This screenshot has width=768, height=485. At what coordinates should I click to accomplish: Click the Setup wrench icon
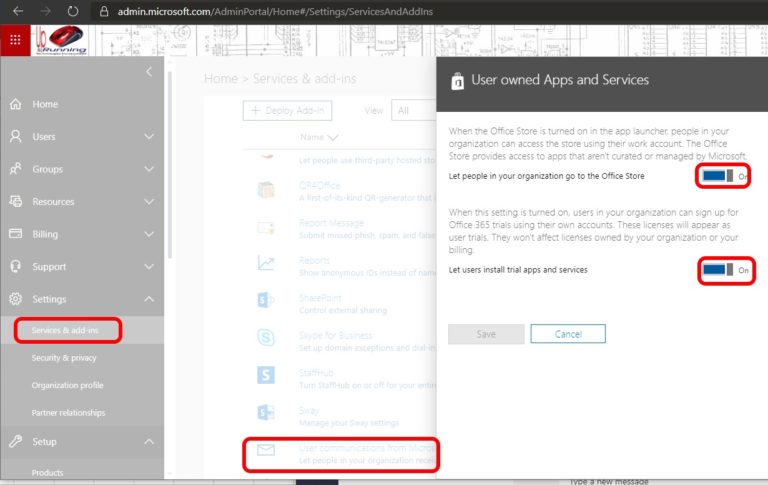(x=15, y=441)
